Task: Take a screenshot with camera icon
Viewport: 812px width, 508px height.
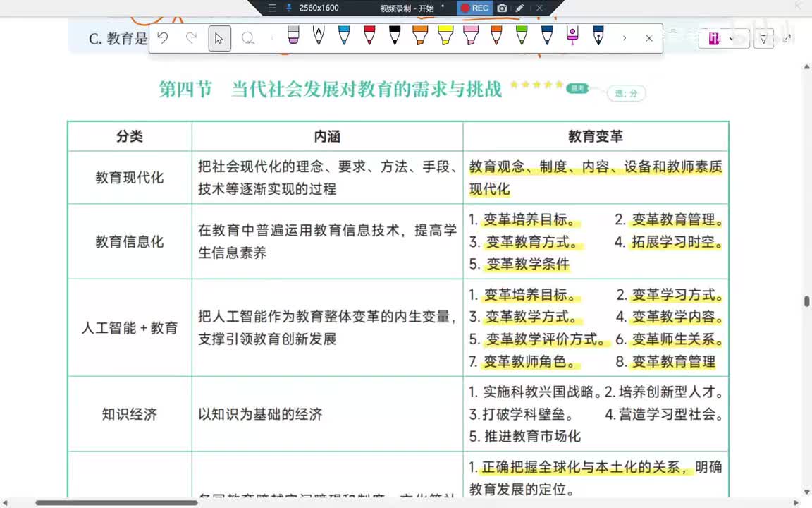Action: [502, 8]
